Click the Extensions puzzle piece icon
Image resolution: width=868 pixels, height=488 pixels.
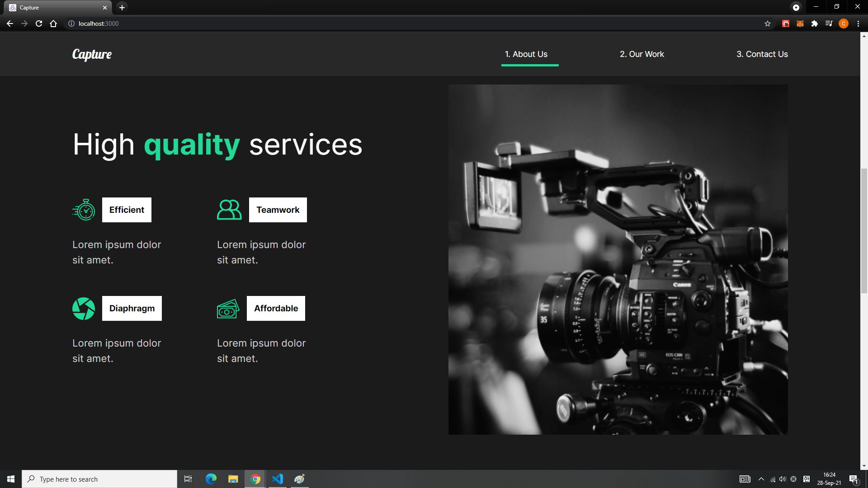pos(814,23)
